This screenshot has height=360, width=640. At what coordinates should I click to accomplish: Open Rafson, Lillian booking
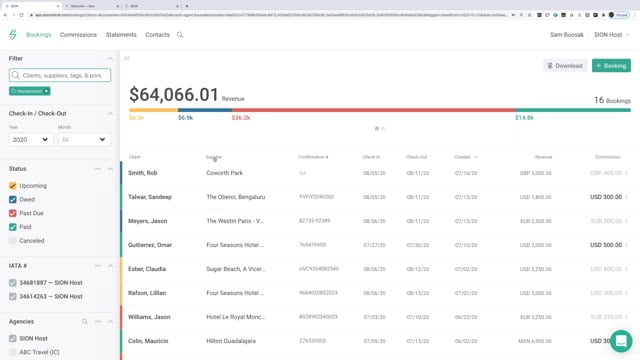click(147, 293)
